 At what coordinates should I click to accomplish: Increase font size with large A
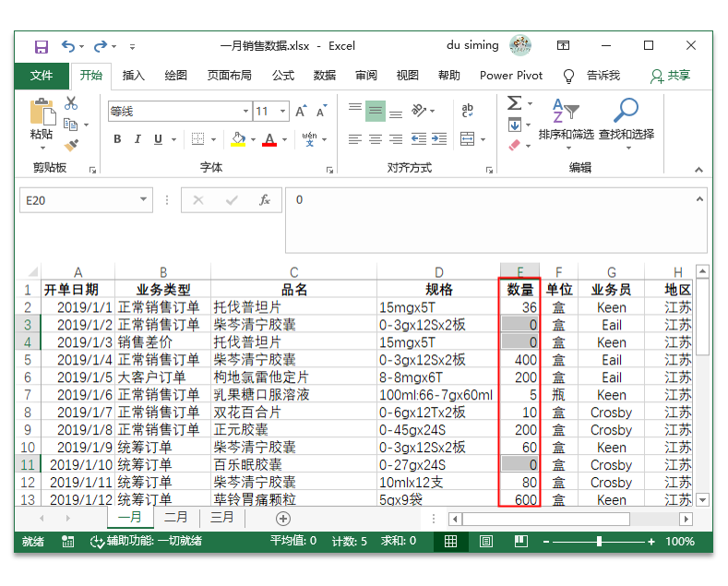coord(301,112)
